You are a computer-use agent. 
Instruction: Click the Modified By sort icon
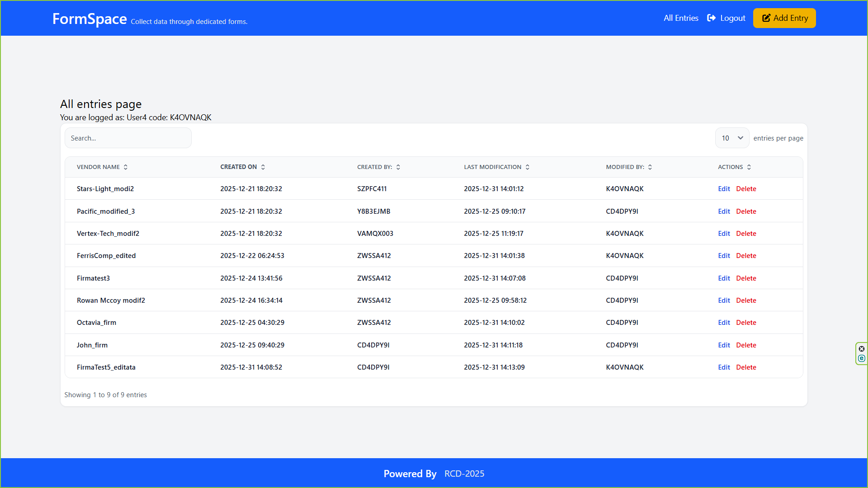coord(650,167)
